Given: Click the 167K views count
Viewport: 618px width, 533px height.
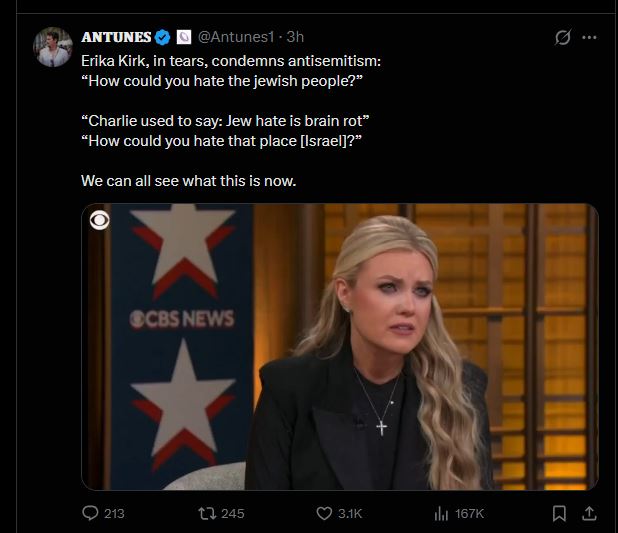Looking at the screenshot, I should point(469,513).
